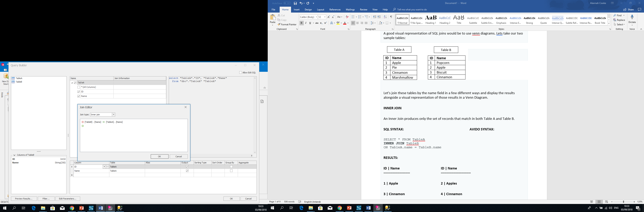The height and width of the screenshot is (212, 644).
Task: Add new join condition green plus
Action: coord(83,126)
